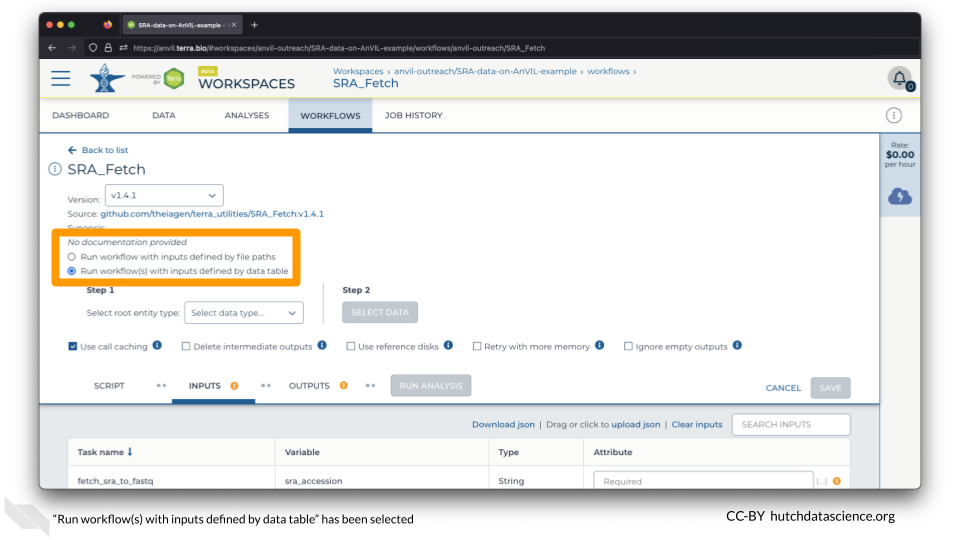This screenshot has width=960, height=540.
Task: Go to the DATA tab
Action: pyautogui.click(x=163, y=115)
